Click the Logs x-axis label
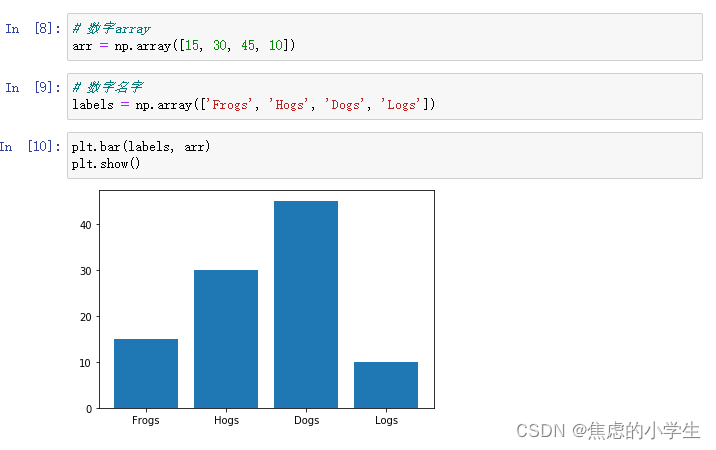This screenshot has height=450, width=716. (x=386, y=420)
